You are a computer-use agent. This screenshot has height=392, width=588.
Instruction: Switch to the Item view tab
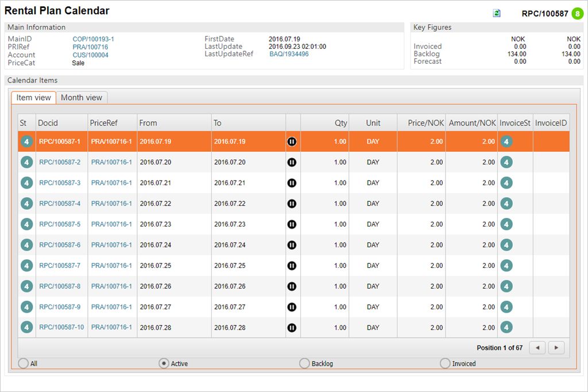click(x=33, y=98)
